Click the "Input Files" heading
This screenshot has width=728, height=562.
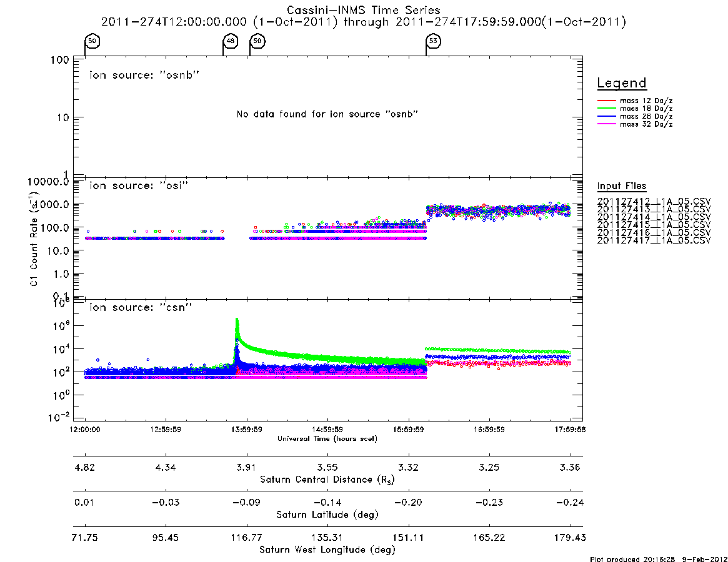(622, 186)
